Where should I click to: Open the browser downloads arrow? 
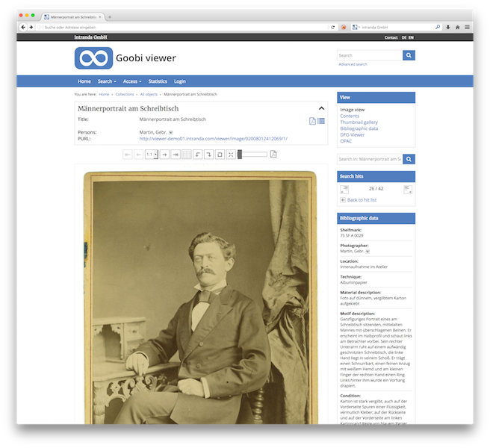point(448,27)
